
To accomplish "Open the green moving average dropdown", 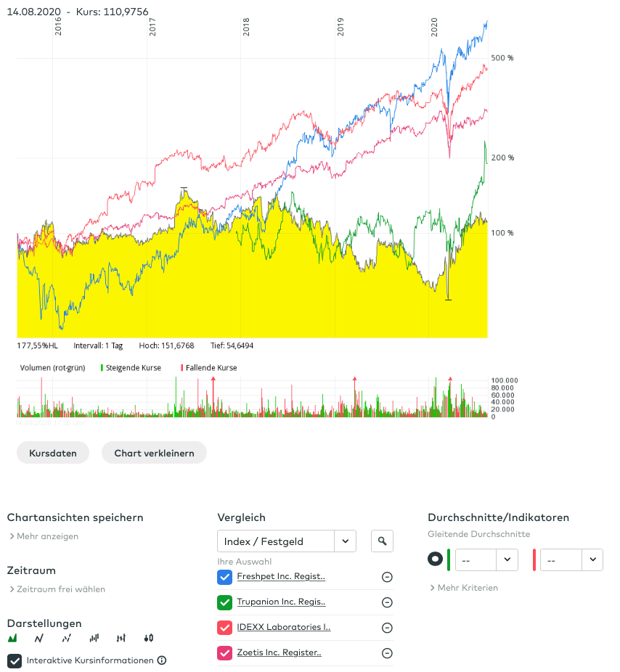I will (x=486, y=560).
